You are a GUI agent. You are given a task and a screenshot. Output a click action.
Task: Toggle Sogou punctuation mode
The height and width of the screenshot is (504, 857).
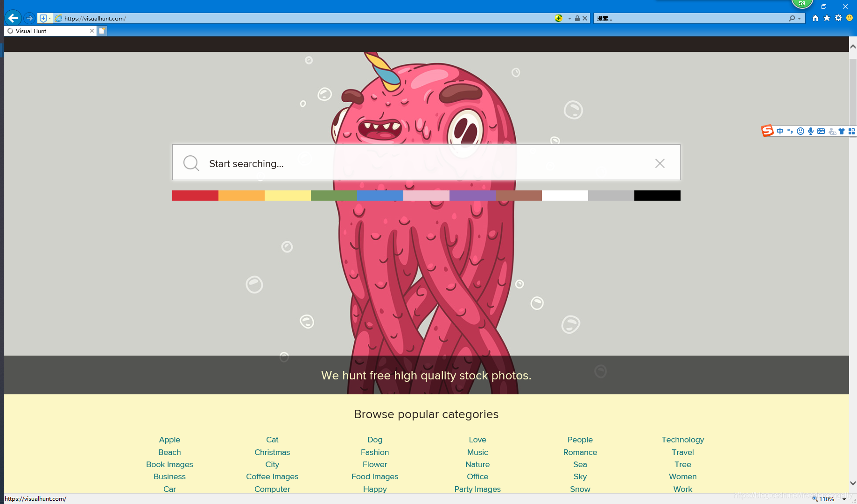[790, 131]
